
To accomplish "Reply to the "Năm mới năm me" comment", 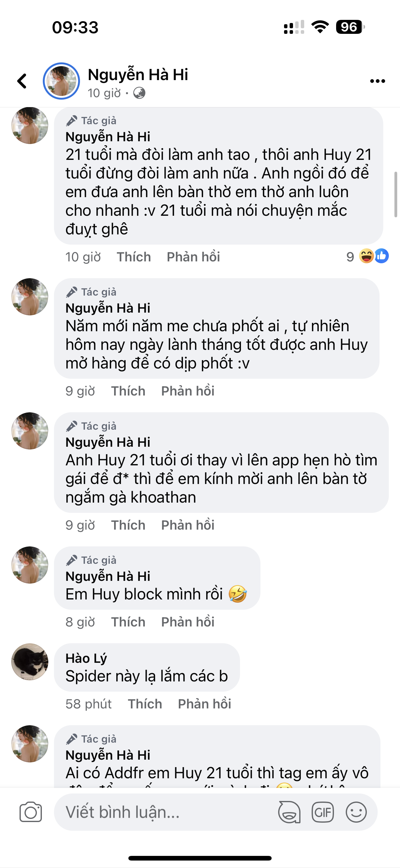I will pos(188,391).
